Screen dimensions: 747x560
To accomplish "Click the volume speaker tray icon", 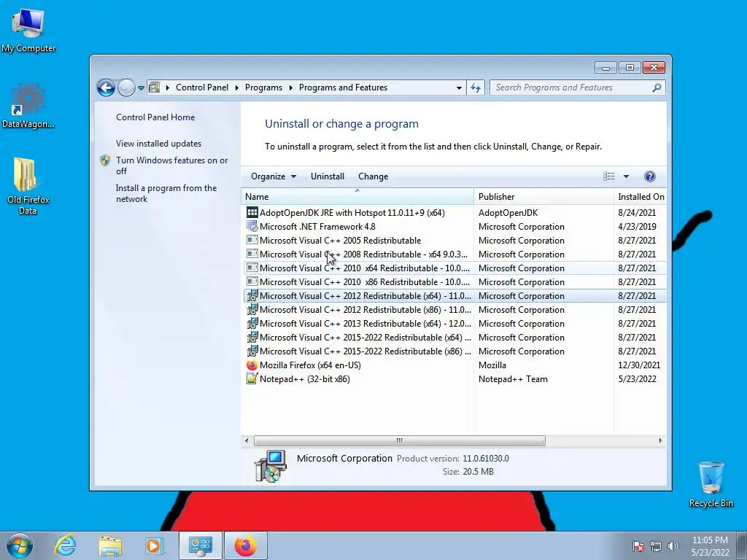I will (673, 546).
